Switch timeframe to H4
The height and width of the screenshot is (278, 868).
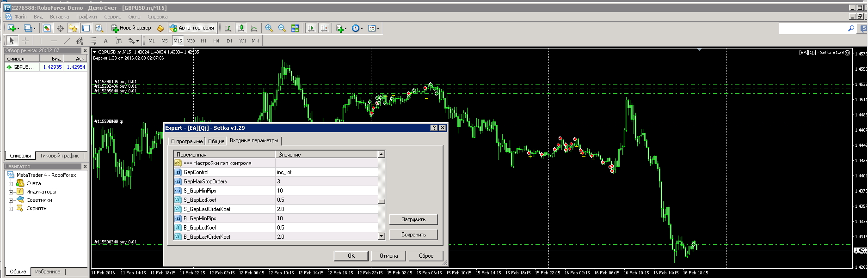pos(216,41)
